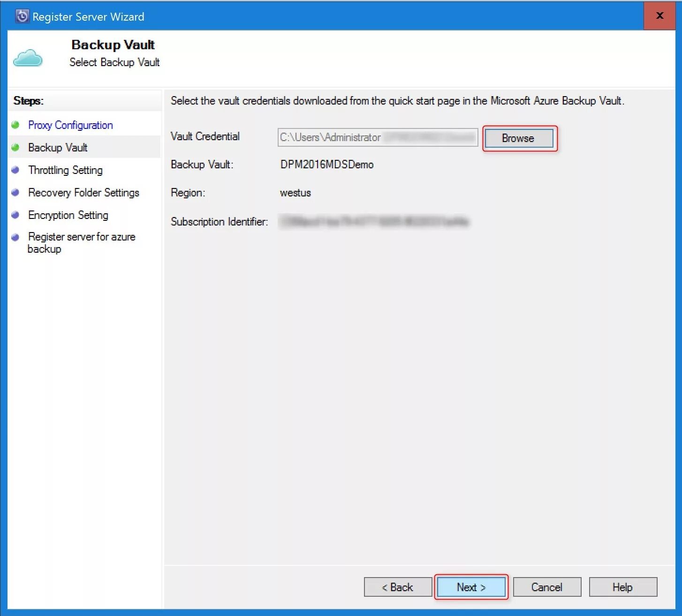Close the Register Server Wizard window
The height and width of the screenshot is (616, 682).
(x=659, y=16)
